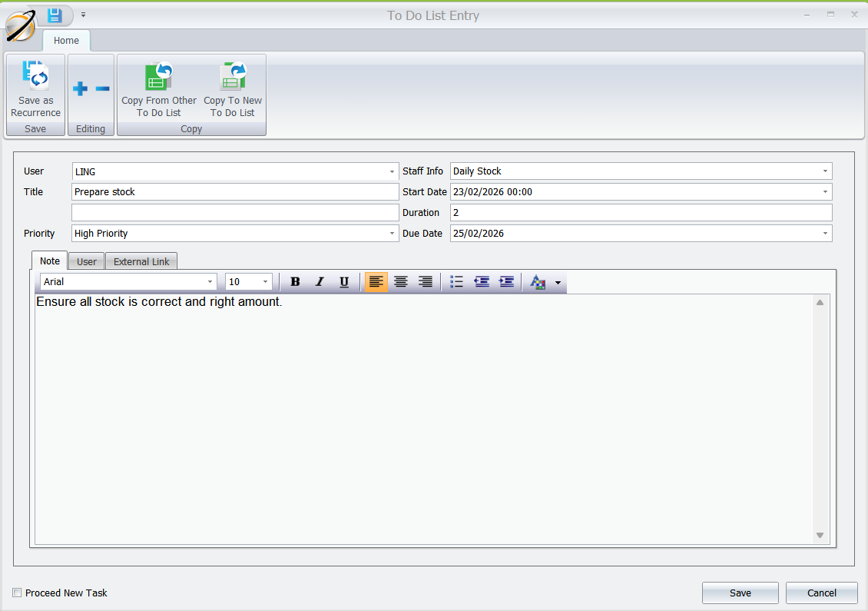Click the bullet list icon
This screenshot has height=611, width=868.
pos(456,281)
